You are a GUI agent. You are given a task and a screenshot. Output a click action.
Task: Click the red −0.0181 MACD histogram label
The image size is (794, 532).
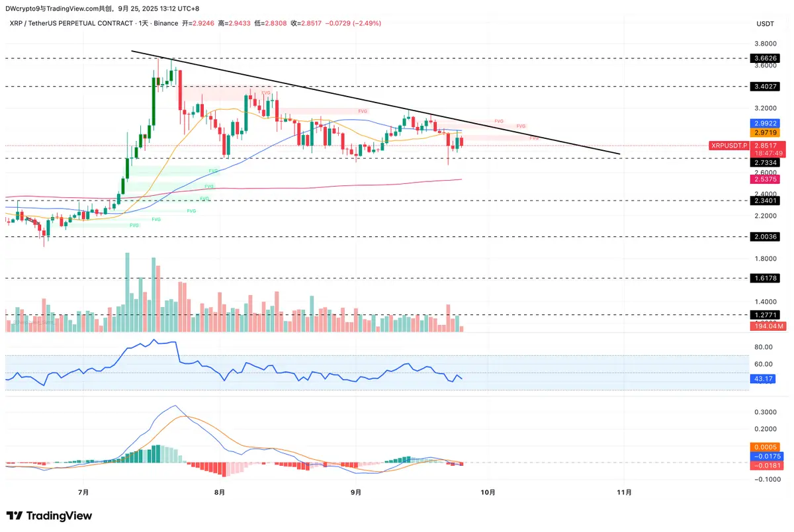pos(767,466)
